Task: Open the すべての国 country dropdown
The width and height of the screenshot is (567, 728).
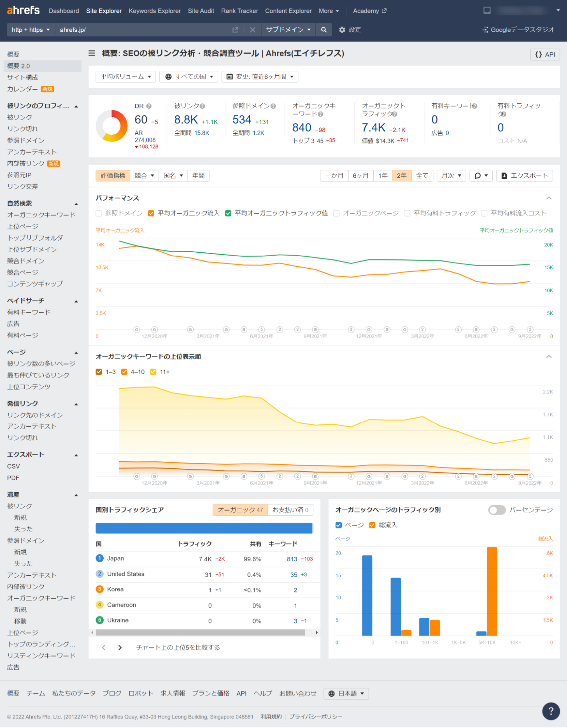Action: tap(189, 77)
